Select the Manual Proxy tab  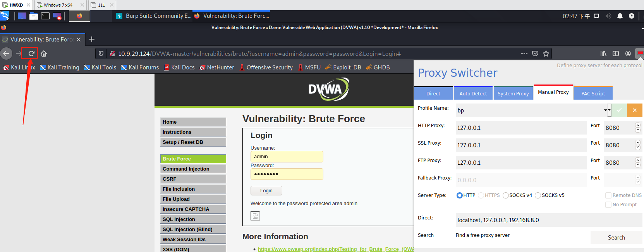(x=553, y=92)
